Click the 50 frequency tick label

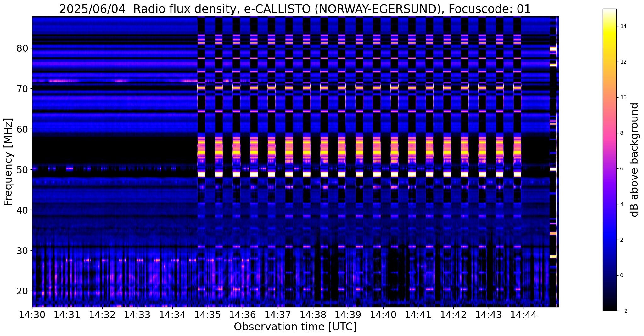click(x=22, y=169)
